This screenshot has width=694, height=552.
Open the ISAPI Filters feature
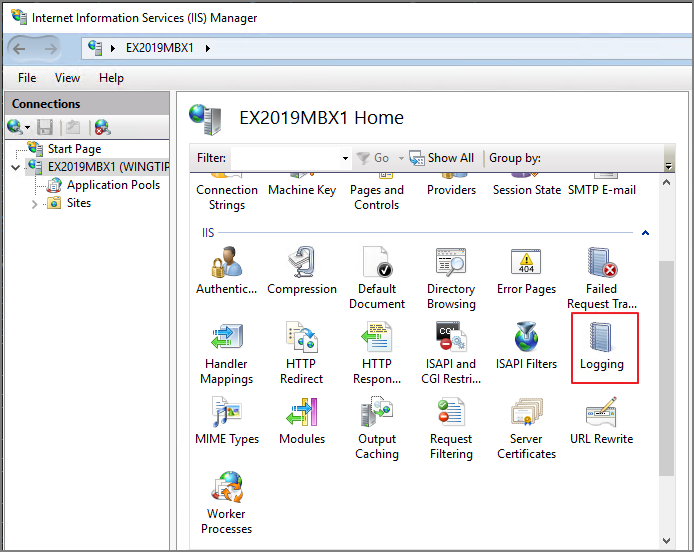pos(526,345)
